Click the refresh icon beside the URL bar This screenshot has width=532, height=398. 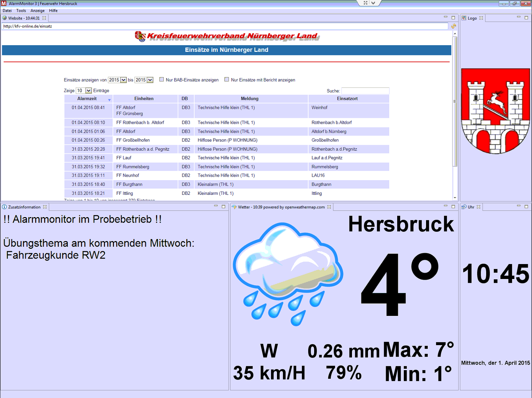pyautogui.click(x=453, y=26)
